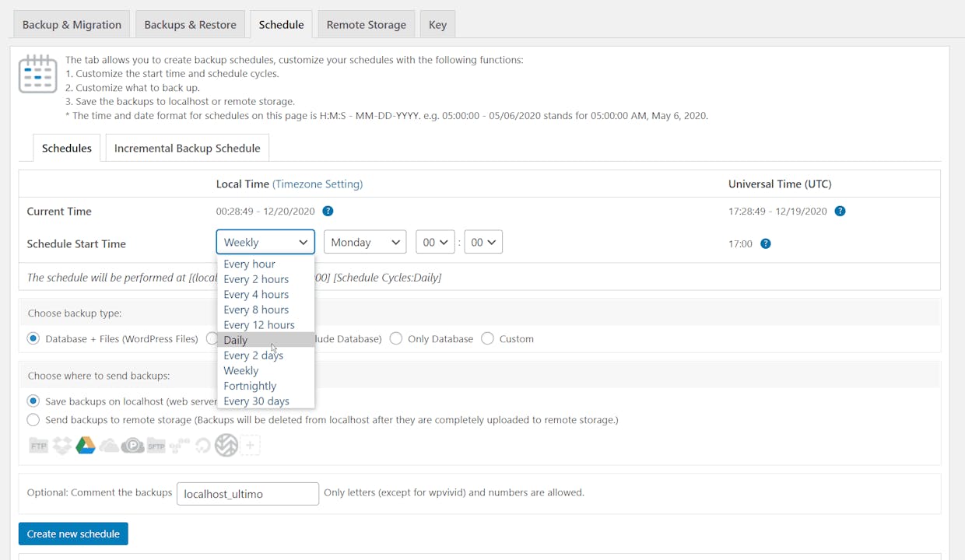Image resolution: width=965 pixels, height=560 pixels.
Task: Select the Weekly option in the list
Action: 265,370
